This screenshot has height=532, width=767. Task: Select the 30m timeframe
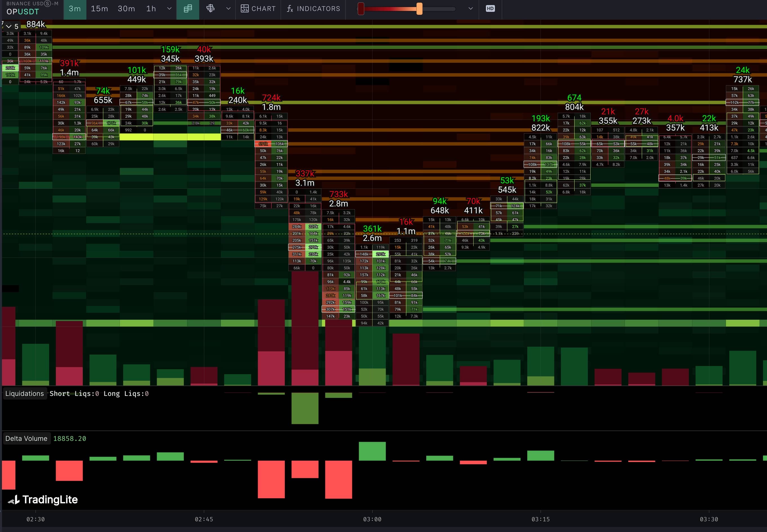tap(126, 9)
